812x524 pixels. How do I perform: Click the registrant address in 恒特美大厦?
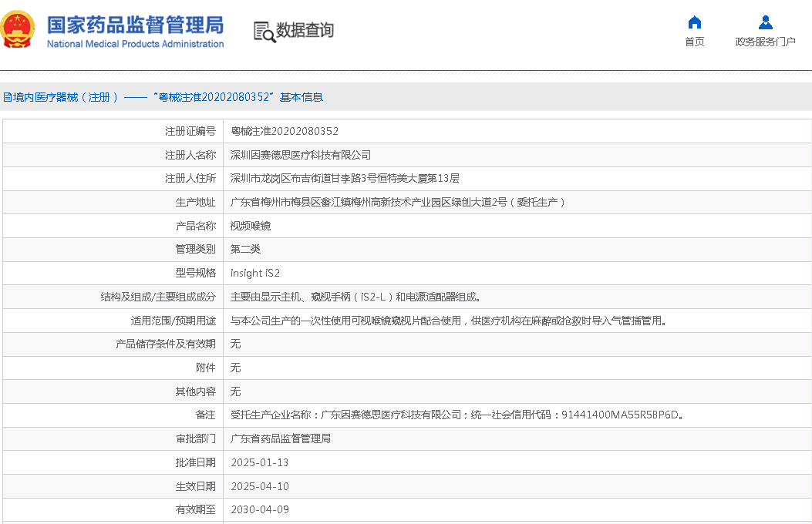tap(345, 178)
